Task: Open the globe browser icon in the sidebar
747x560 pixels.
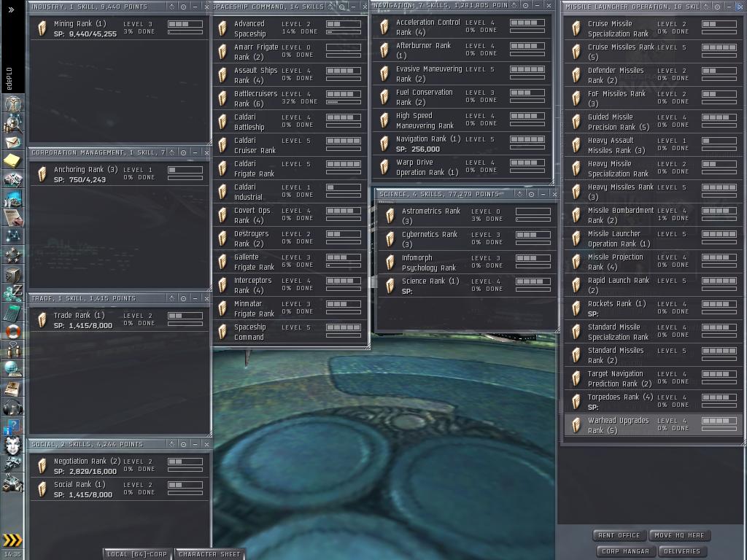Action: (13, 369)
